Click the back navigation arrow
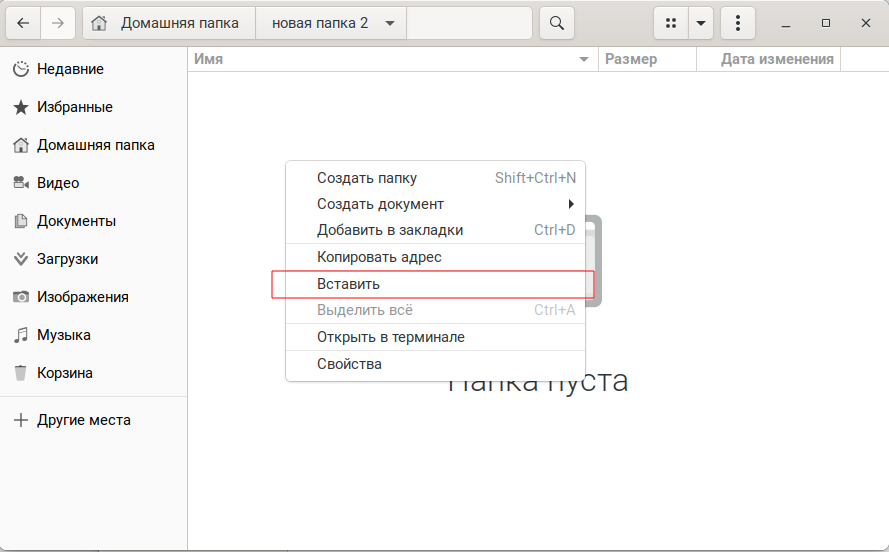Image resolution: width=889 pixels, height=552 pixels. (x=23, y=23)
